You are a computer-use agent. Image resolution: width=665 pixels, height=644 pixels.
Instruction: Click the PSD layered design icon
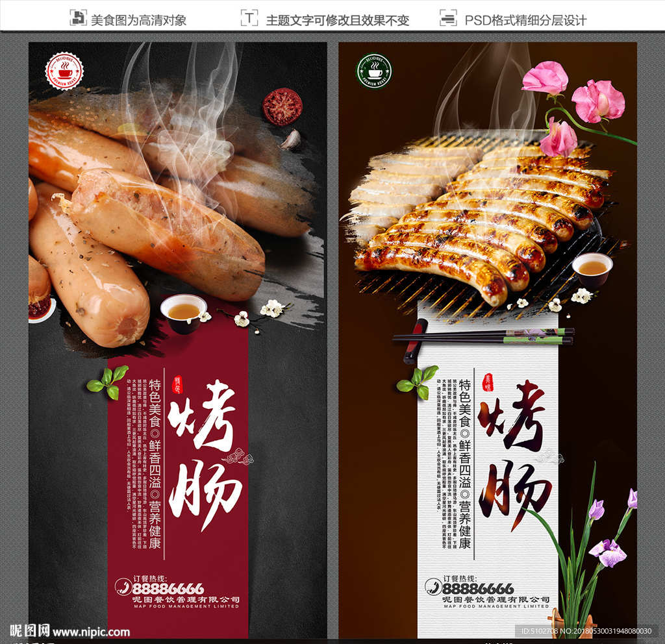pyautogui.click(x=448, y=18)
